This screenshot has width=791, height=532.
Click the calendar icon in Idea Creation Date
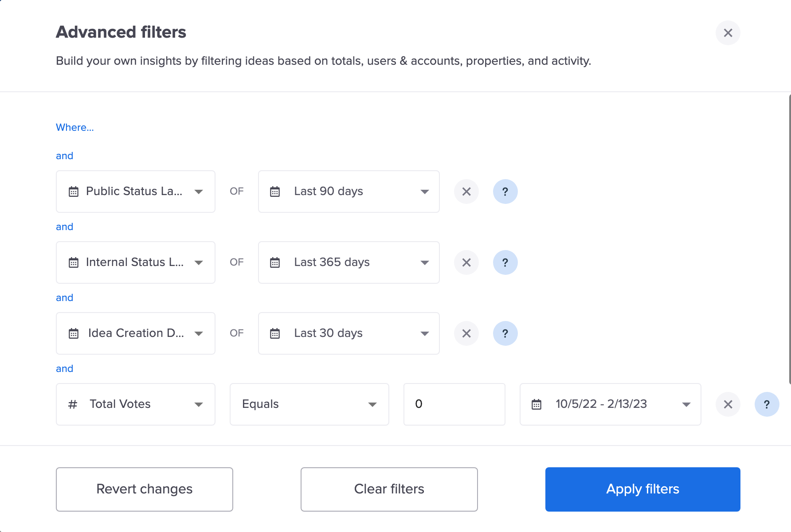click(x=74, y=333)
